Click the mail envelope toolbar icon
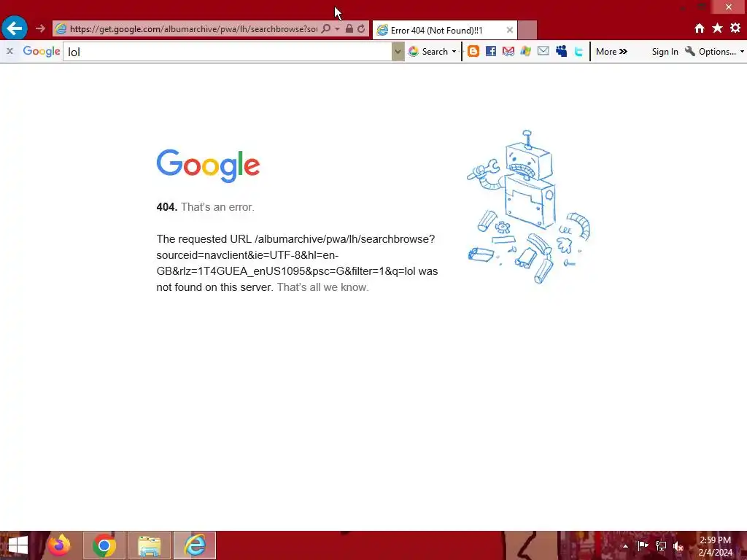 tap(543, 51)
